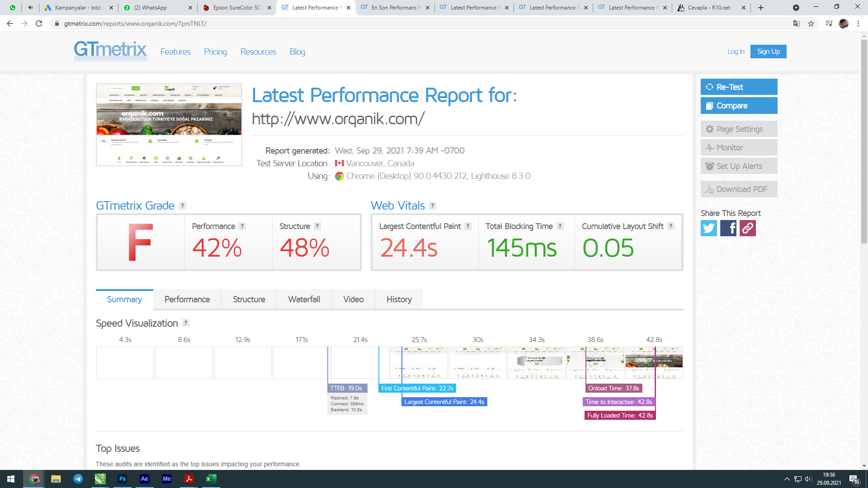Click the Monitor button

pyautogui.click(x=739, y=147)
